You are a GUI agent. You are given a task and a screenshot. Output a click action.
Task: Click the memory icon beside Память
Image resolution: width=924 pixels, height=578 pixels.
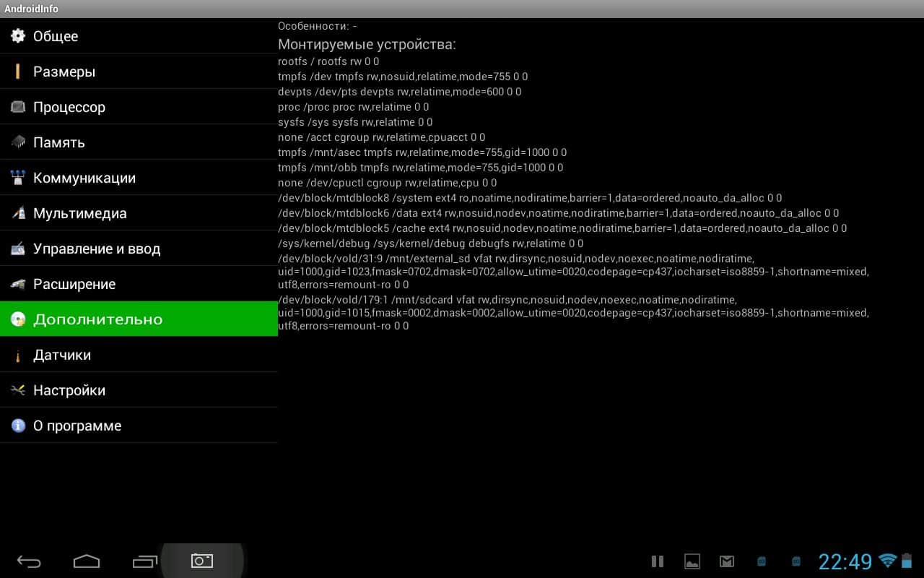18,142
